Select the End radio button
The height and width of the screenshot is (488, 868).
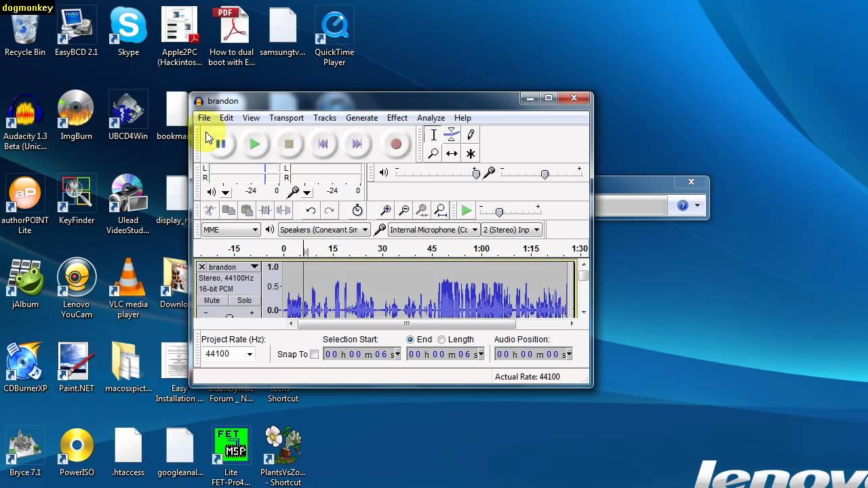(410, 340)
